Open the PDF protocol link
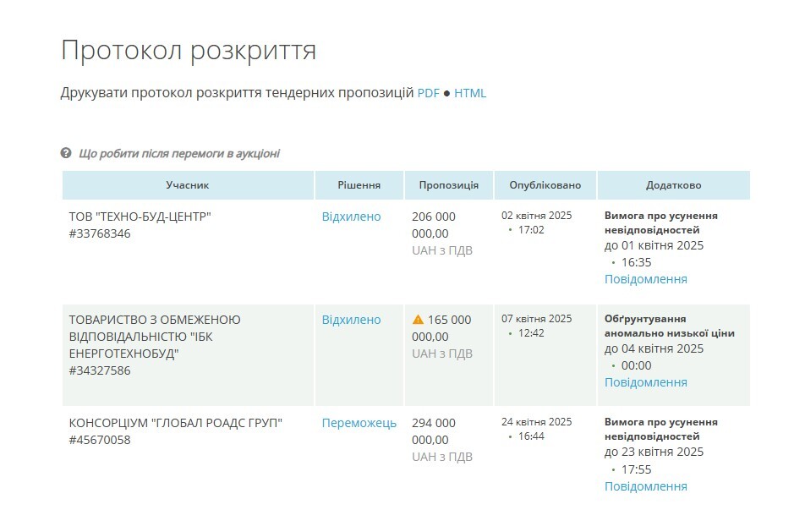This screenshot has height=532, width=805. click(428, 93)
